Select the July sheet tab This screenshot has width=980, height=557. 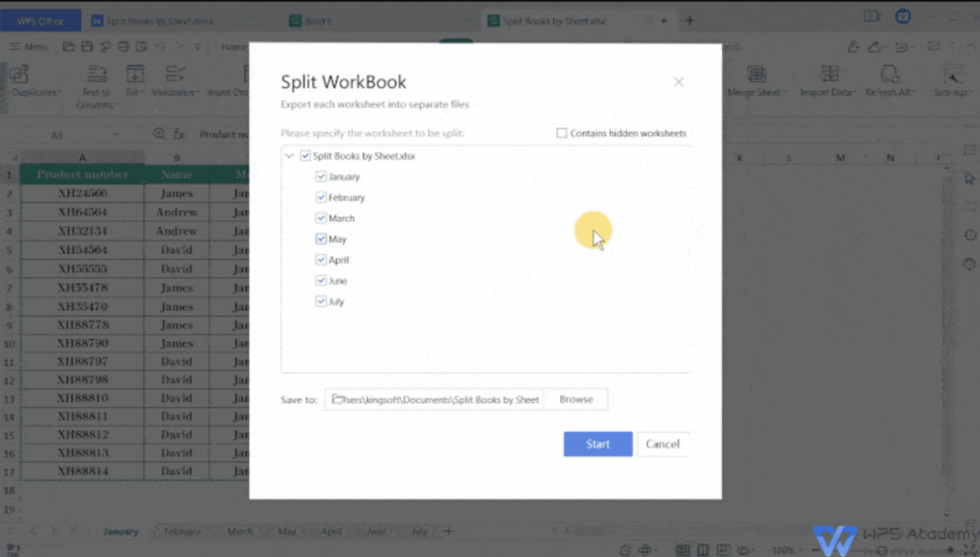point(420,531)
